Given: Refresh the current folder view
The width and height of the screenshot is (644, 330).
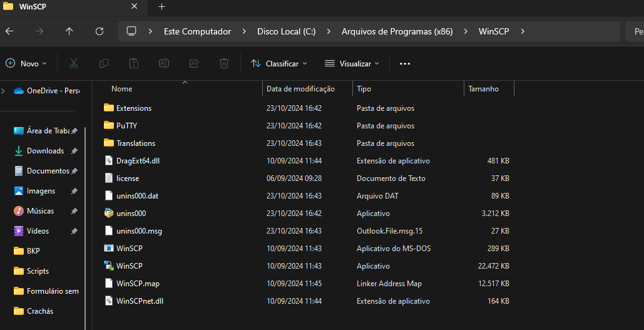Looking at the screenshot, I should [x=100, y=31].
